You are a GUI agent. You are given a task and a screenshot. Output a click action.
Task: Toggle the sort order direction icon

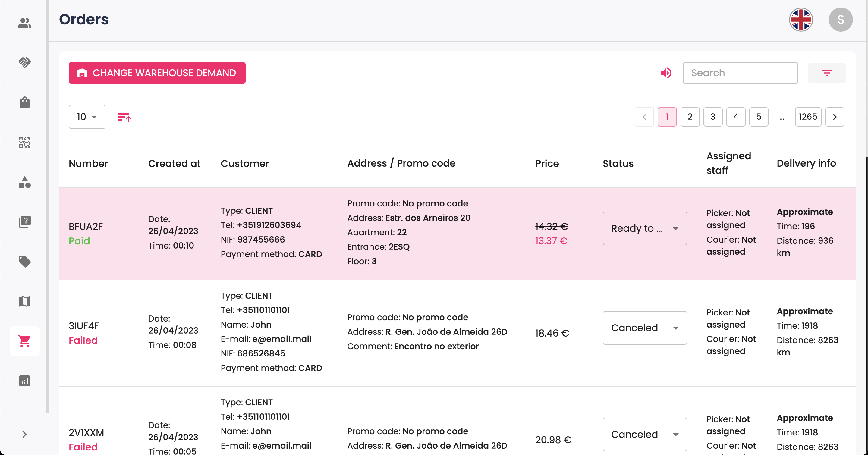tap(124, 117)
